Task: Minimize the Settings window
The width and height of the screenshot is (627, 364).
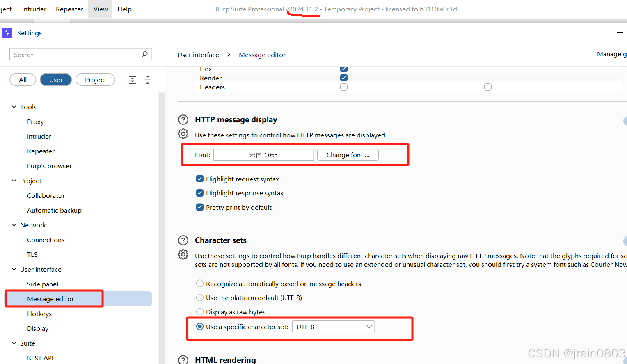Action: (x=620, y=32)
